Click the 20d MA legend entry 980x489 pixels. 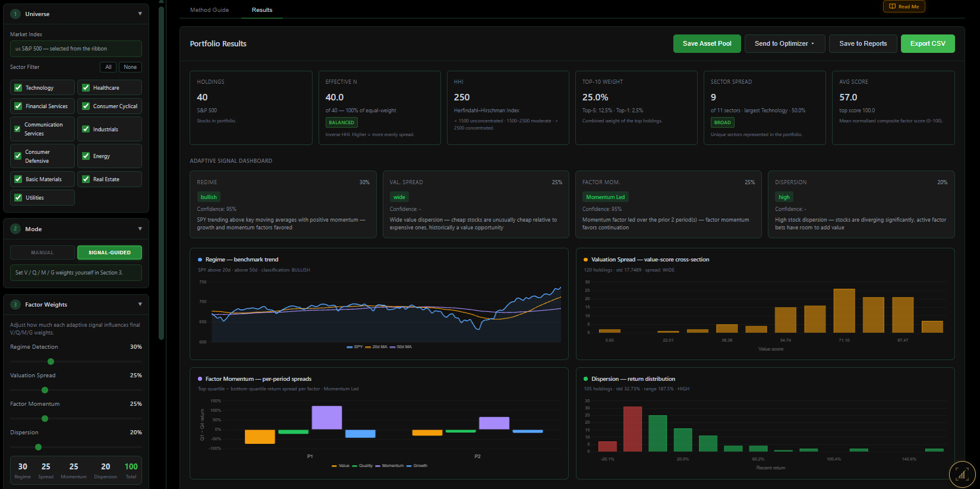tap(376, 346)
